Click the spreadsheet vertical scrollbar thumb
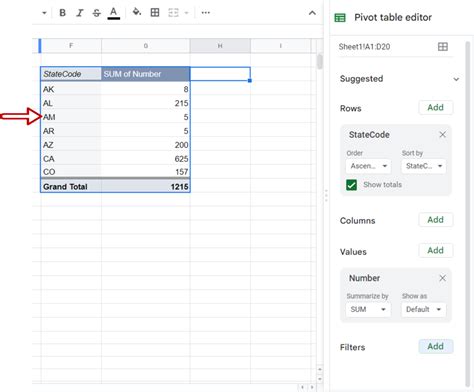The width and height of the screenshot is (474, 392). 320,61
